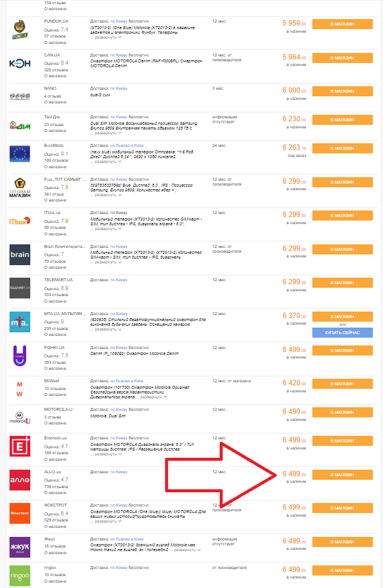Open the ITbox store logo

click(x=20, y=221)
